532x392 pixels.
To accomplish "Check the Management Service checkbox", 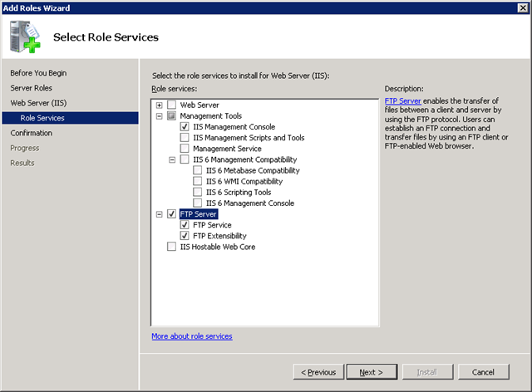I will point(185,148).
